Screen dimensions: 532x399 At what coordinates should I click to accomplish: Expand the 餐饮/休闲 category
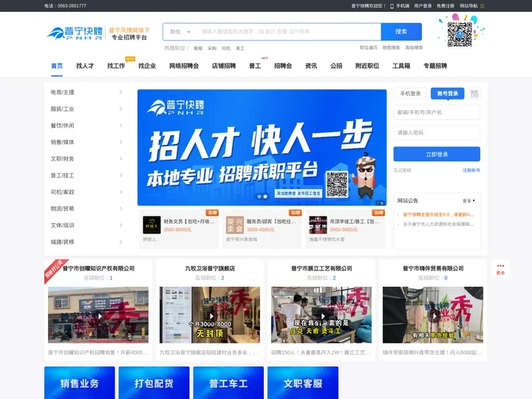coord(86,126)
